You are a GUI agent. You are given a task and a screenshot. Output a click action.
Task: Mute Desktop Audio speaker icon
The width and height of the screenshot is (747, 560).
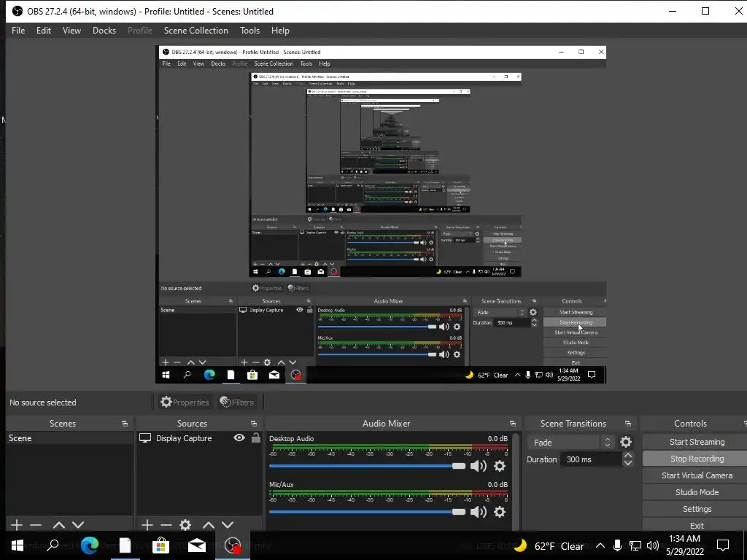478,466
